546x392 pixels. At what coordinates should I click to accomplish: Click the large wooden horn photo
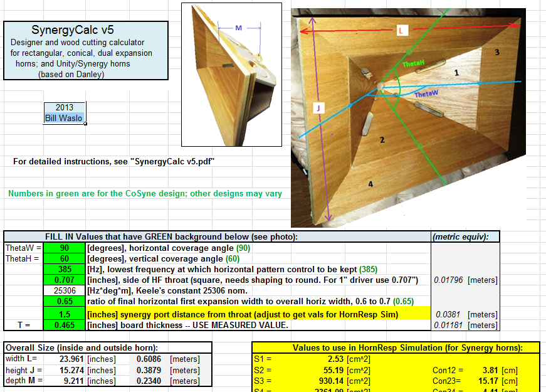tap(407, 116)
